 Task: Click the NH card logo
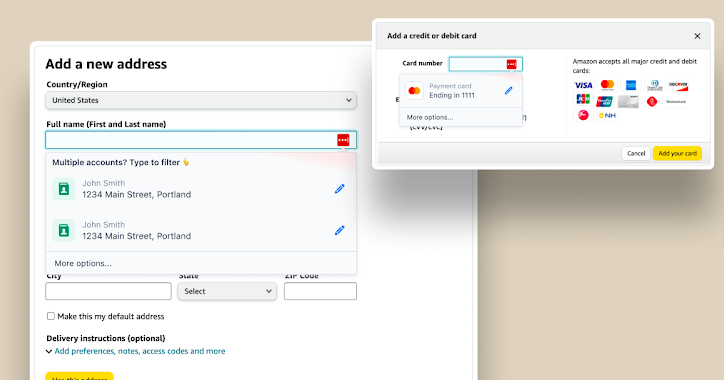pos(607,115)
